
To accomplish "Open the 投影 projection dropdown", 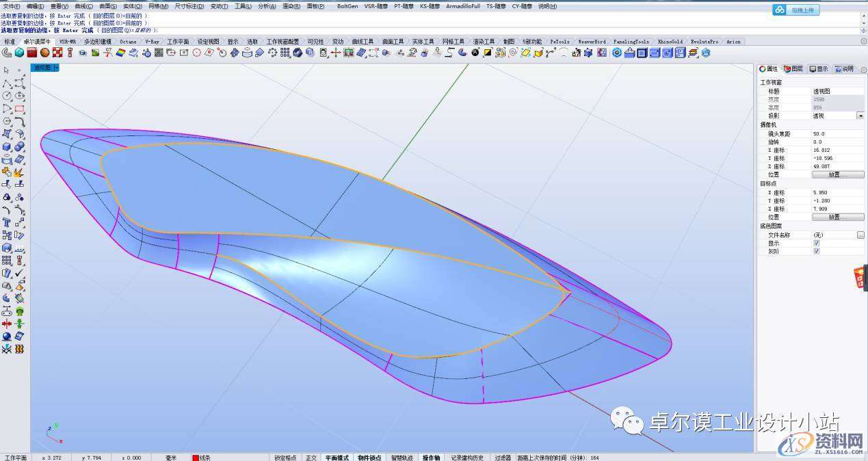I will (x=860, y=116).
